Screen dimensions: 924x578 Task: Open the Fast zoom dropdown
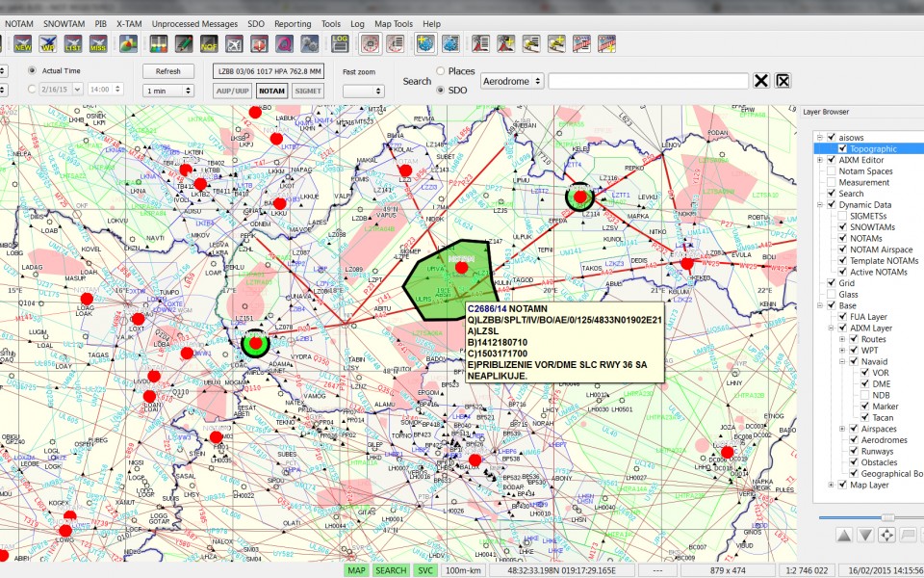[364, 91]
